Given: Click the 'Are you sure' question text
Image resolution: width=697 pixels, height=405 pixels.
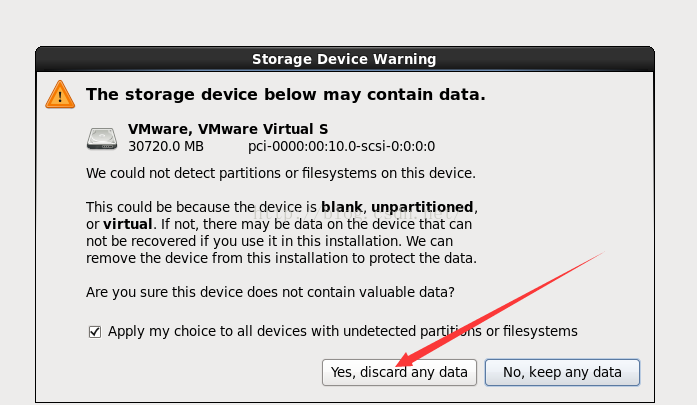Looking at the screenshot, I should tap(270, 292).
